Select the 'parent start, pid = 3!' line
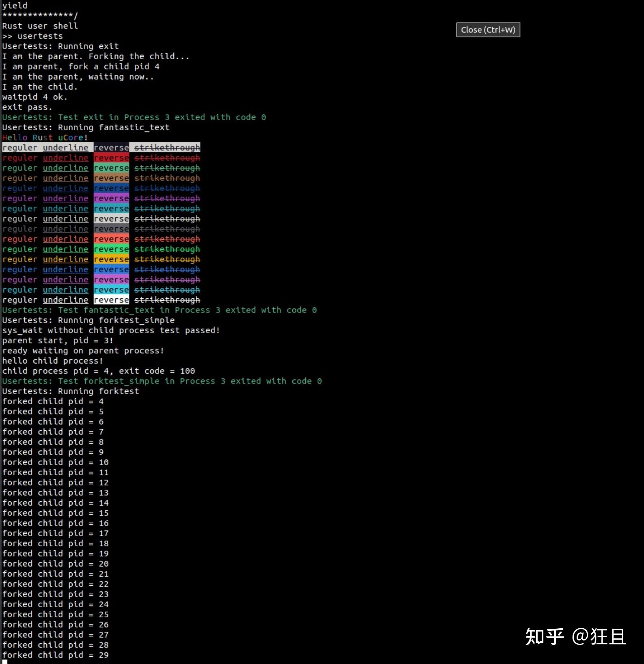This screenshot has width=644, height=664. coord(58,341)
